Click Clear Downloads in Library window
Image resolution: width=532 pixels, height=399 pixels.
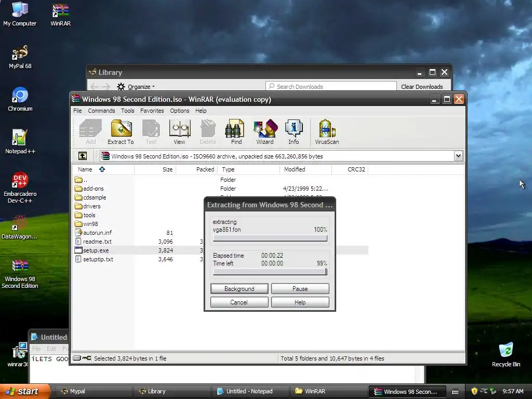coord(422,87)
